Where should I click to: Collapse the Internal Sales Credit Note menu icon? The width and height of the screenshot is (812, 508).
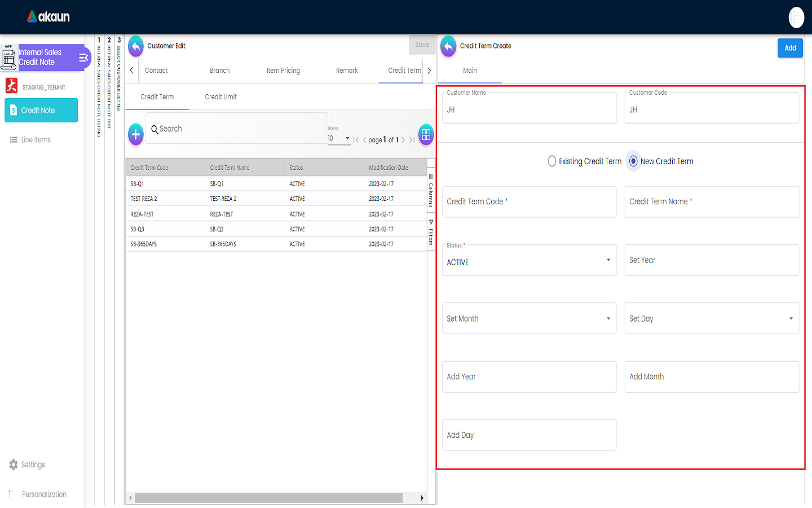[x=83, y=58]
